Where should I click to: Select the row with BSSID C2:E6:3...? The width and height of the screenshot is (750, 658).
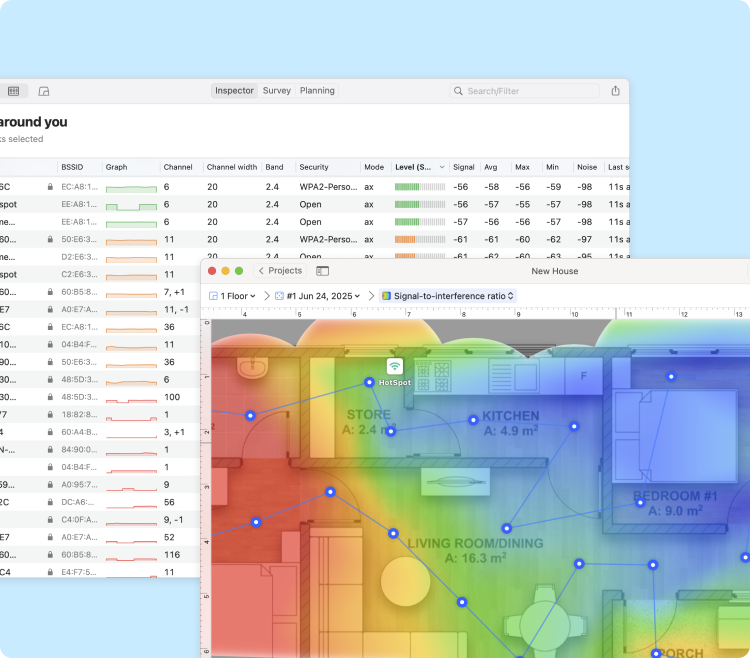click(99, 274)
